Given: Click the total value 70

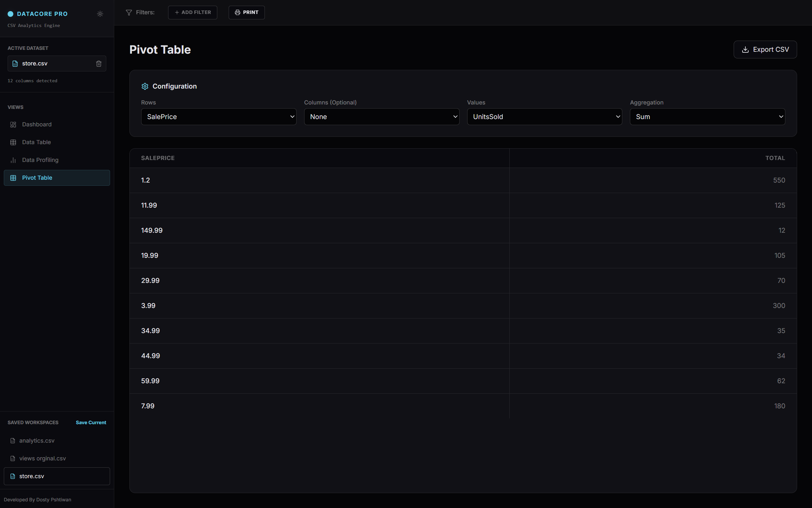Looking at the screenshot, I should tap(781, 281).
